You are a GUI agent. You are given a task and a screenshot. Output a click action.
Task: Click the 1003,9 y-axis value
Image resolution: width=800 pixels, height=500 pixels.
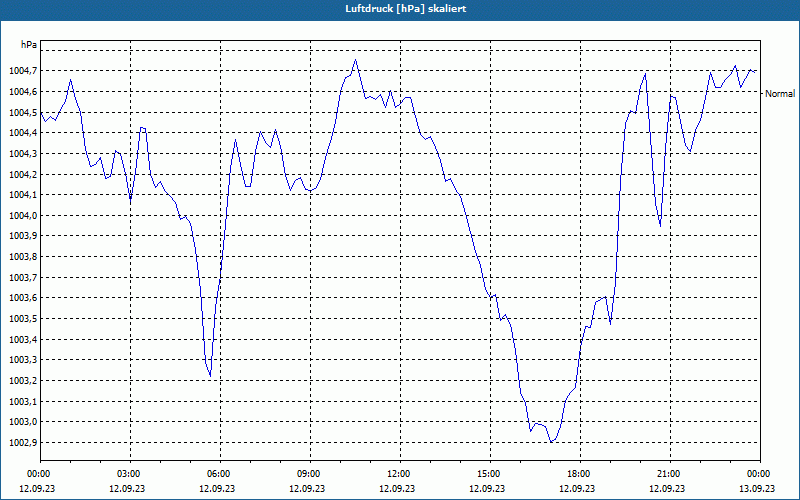coord(23,236)
